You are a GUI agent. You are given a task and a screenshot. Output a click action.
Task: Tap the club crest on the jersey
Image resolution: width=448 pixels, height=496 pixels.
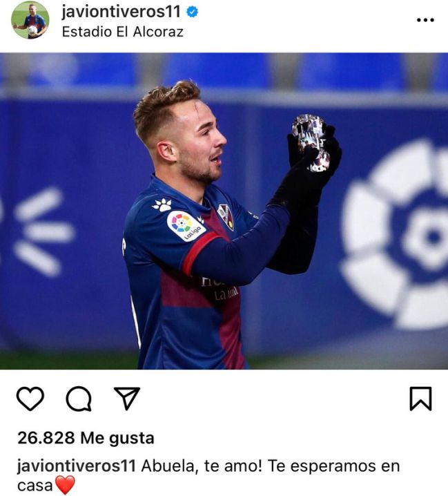coord(226,217)
